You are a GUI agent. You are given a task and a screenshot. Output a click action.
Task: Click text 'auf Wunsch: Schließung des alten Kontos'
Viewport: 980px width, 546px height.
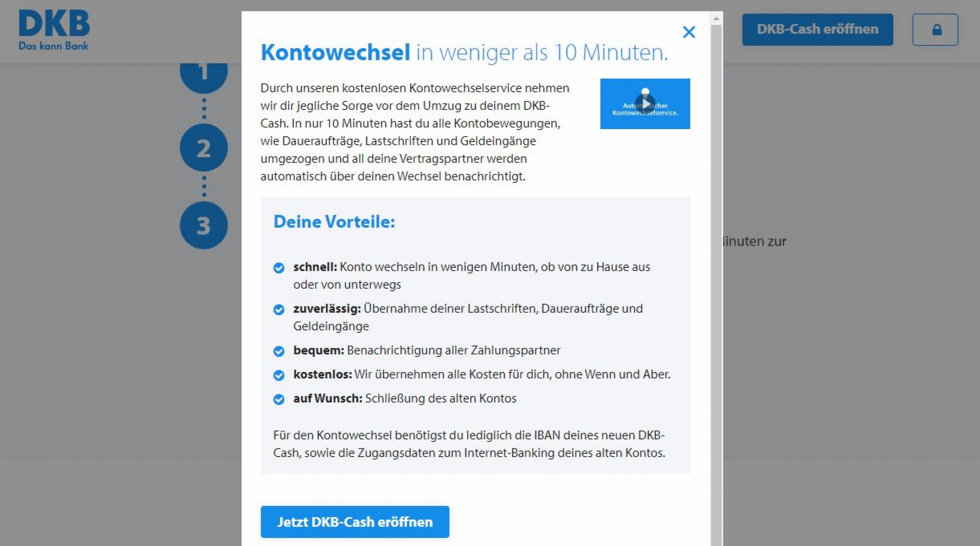point(405,398)
